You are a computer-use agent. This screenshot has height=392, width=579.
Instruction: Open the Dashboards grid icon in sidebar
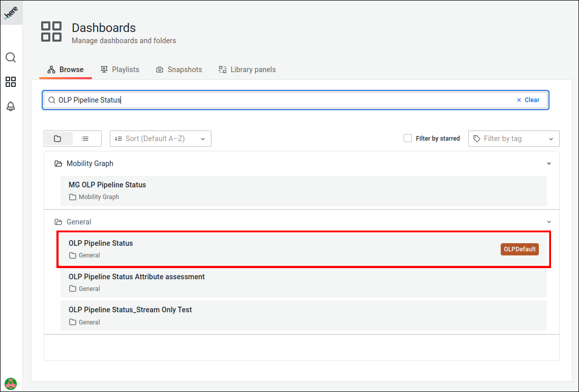11,82
